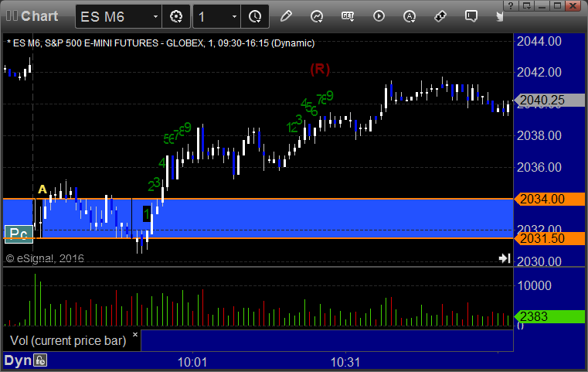Click the red (R) marker on chart
Screen dimensions: 588x372
[x=320, y=69]
